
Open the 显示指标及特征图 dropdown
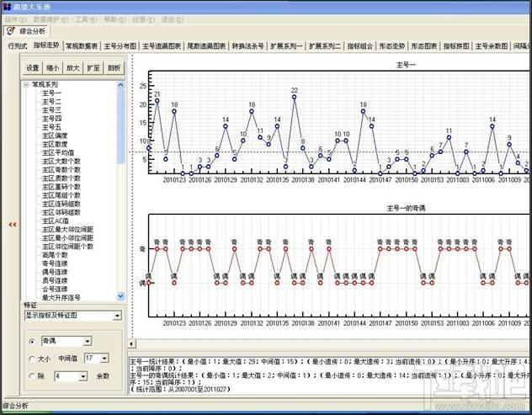tap(117, 316)
